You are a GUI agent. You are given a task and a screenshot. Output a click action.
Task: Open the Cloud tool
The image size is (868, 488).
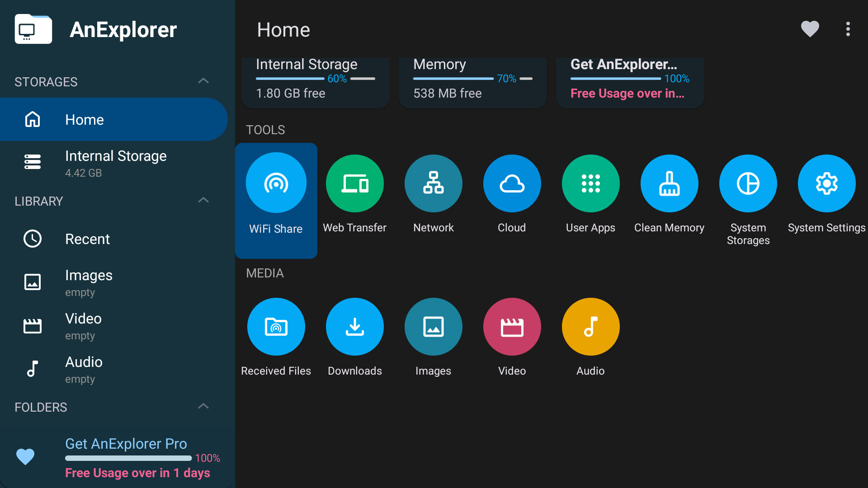[x=512, y=194]
